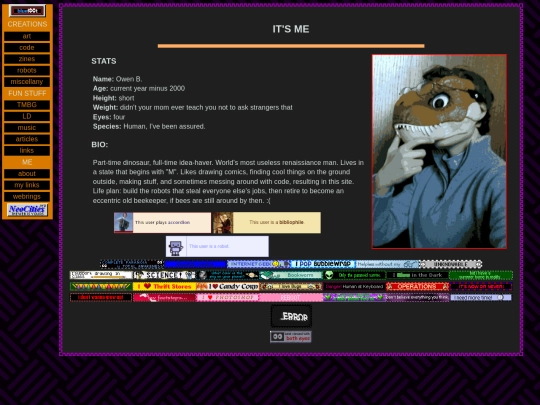Click the 'I love PHOTOSHOP' blinkie

(x=227, y=297)
